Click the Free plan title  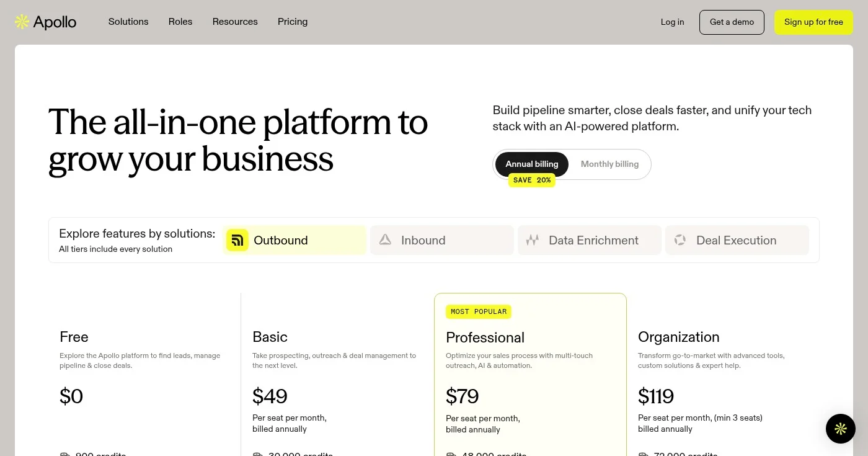(x=74, y=337)
